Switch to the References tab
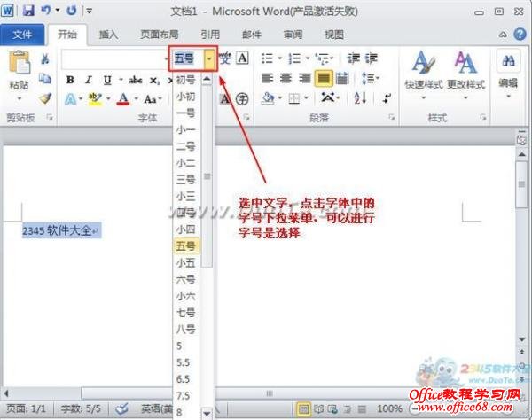 coord(210,35)
